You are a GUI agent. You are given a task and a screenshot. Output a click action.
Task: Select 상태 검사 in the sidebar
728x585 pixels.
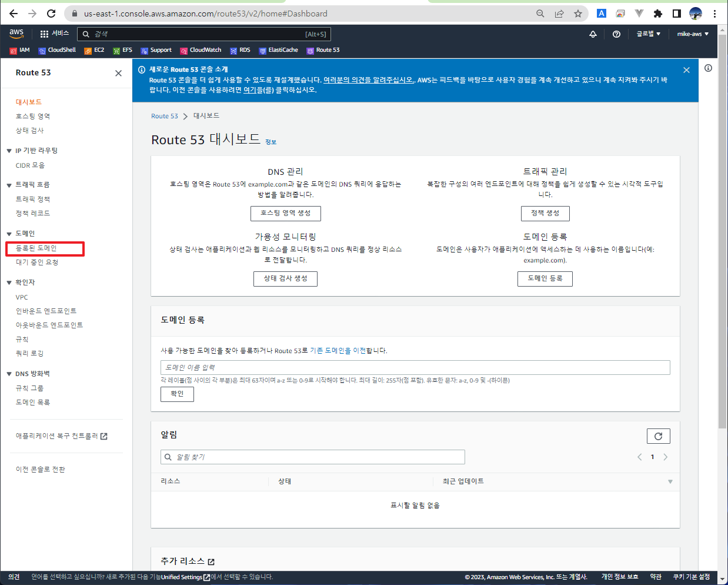[x=29, y=130]
